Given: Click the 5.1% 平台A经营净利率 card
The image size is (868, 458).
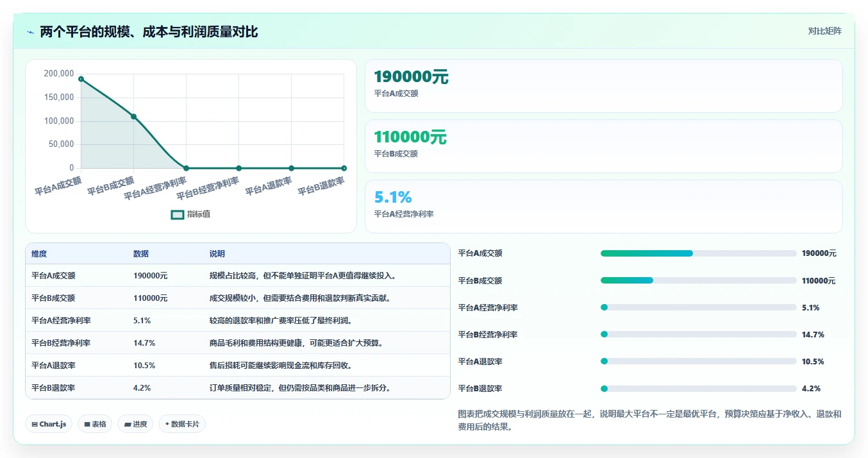Looking at the screenshot, I should (603, 207).
